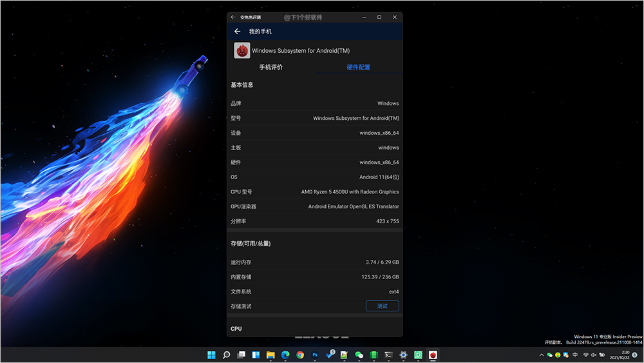Open Settings gear in taskbar
Screen dimensions: 644x363
coord(403,355)
